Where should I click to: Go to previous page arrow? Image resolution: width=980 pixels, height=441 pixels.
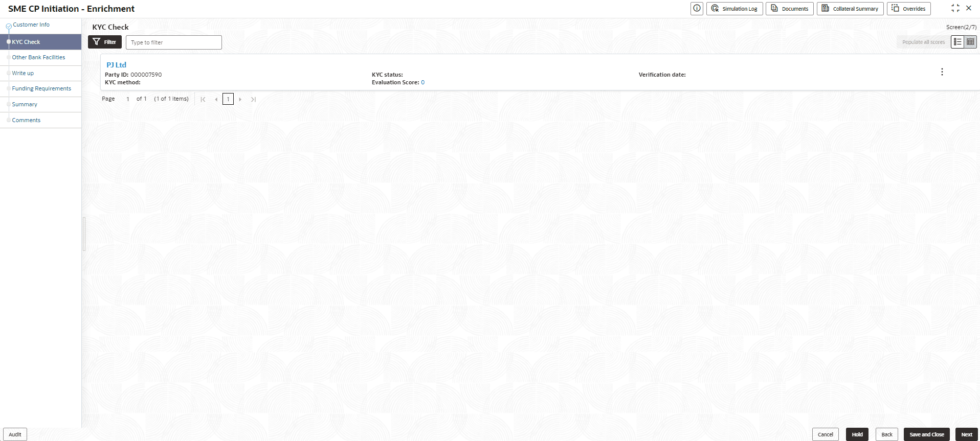(x=216, y=99)
